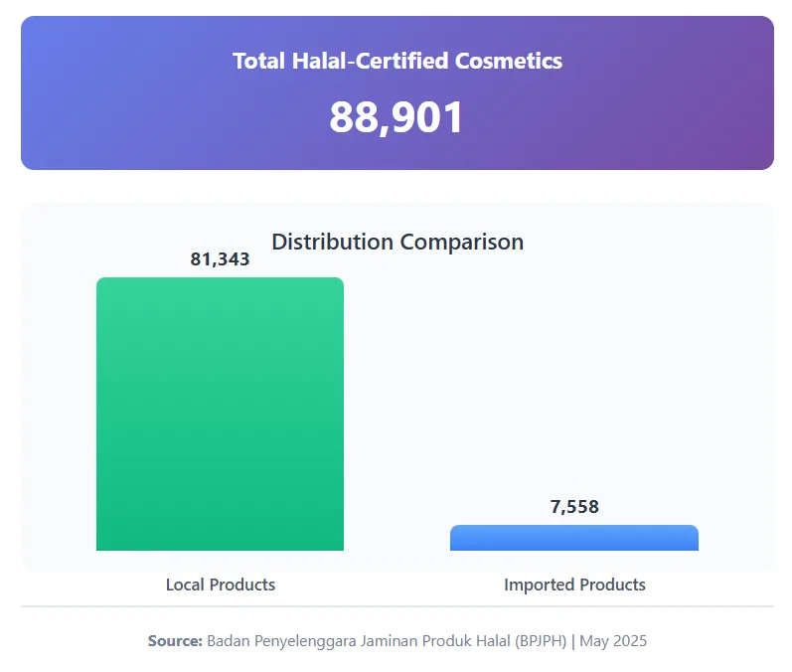
Task: Click the "May 2025" date text
Action: click(613, 641)
